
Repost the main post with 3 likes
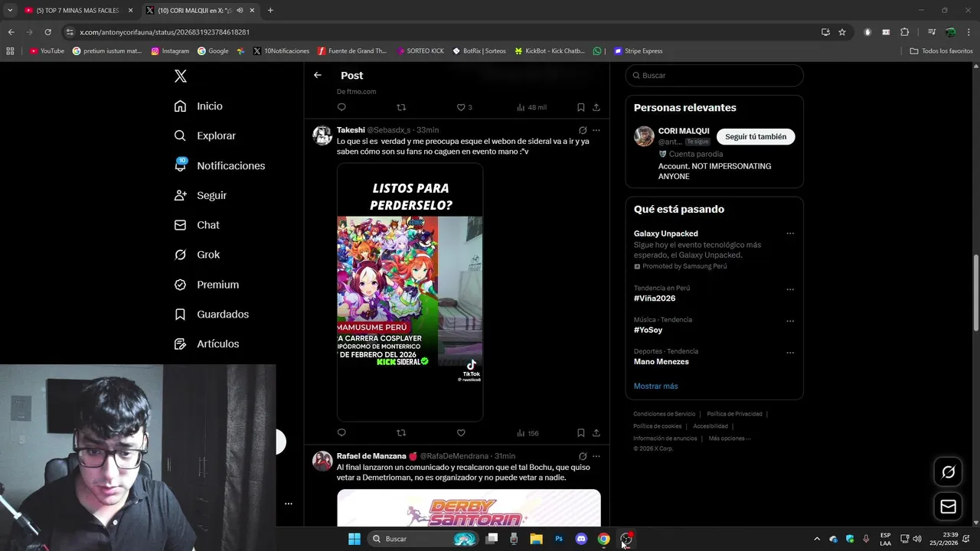(x=401, y=107)
